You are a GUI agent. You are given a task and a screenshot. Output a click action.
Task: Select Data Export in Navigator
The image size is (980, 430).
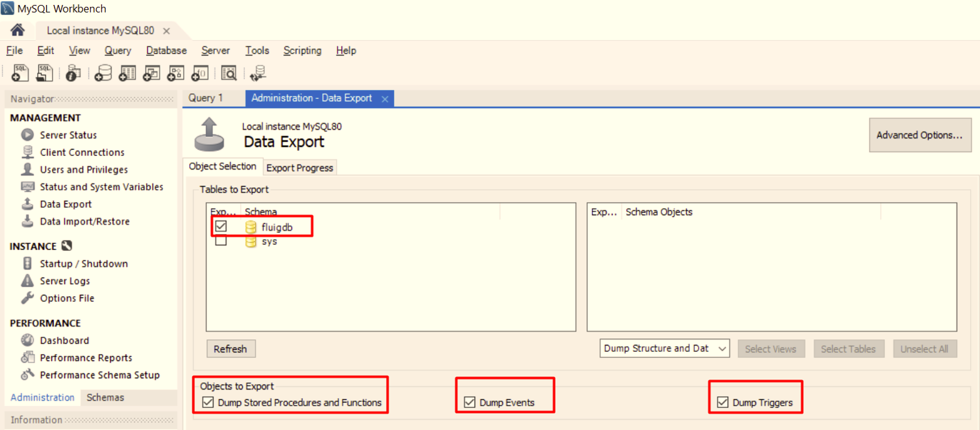66,204
